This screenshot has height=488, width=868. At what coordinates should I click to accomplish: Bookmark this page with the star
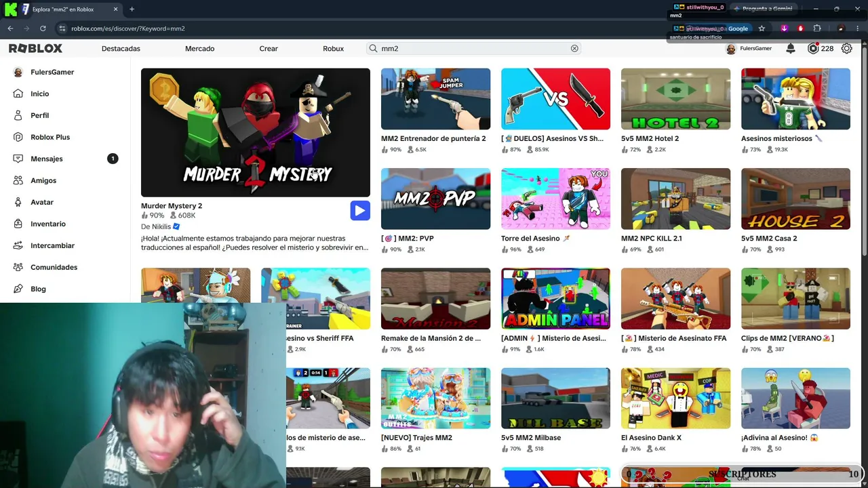(x=762, y=28)
